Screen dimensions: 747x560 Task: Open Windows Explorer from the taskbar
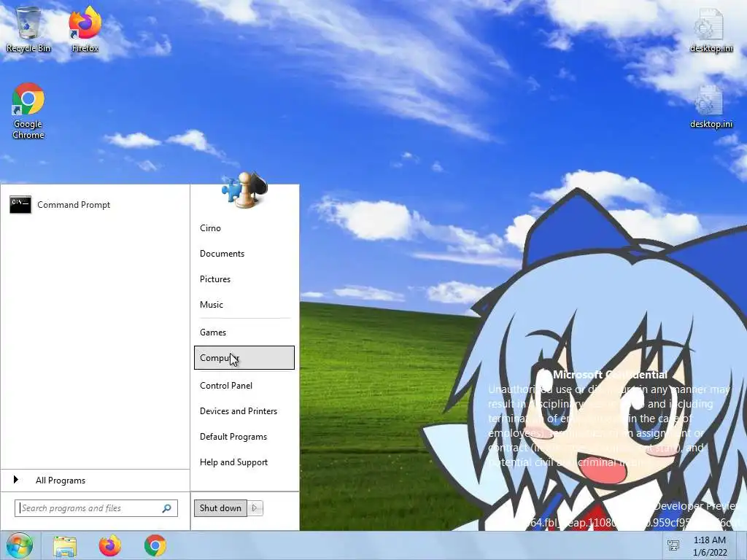point(64,546)
